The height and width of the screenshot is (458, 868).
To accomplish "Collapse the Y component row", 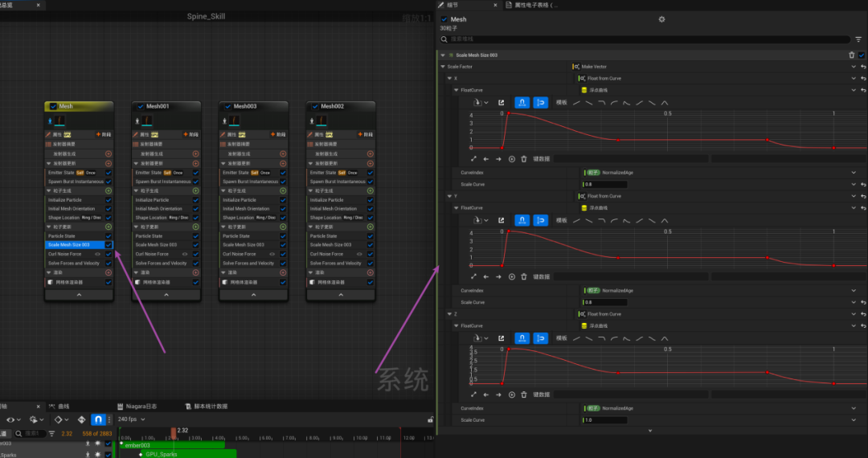I will point(449,196).
